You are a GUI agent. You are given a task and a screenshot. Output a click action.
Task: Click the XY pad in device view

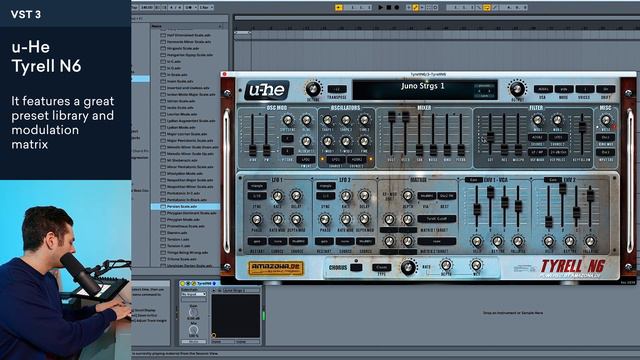coord(236,316)
